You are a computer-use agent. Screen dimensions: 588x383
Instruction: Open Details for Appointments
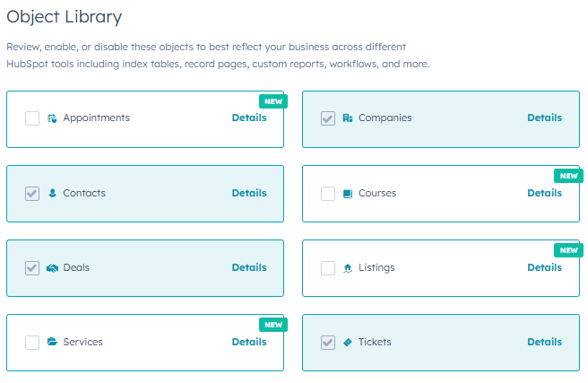pyautogui.click(x=249, y=118)
